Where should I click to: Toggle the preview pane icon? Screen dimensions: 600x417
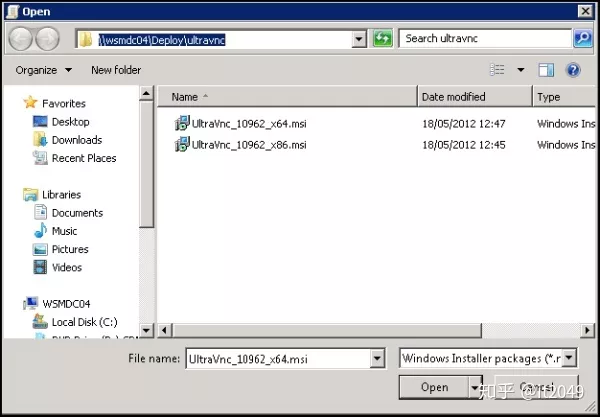pos(546,70)
